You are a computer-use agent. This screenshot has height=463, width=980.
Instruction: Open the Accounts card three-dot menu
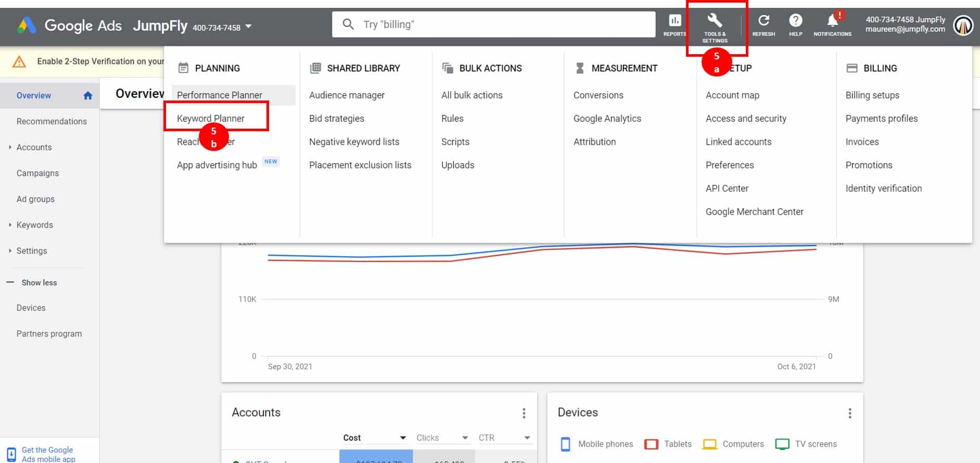pos(524,413)
